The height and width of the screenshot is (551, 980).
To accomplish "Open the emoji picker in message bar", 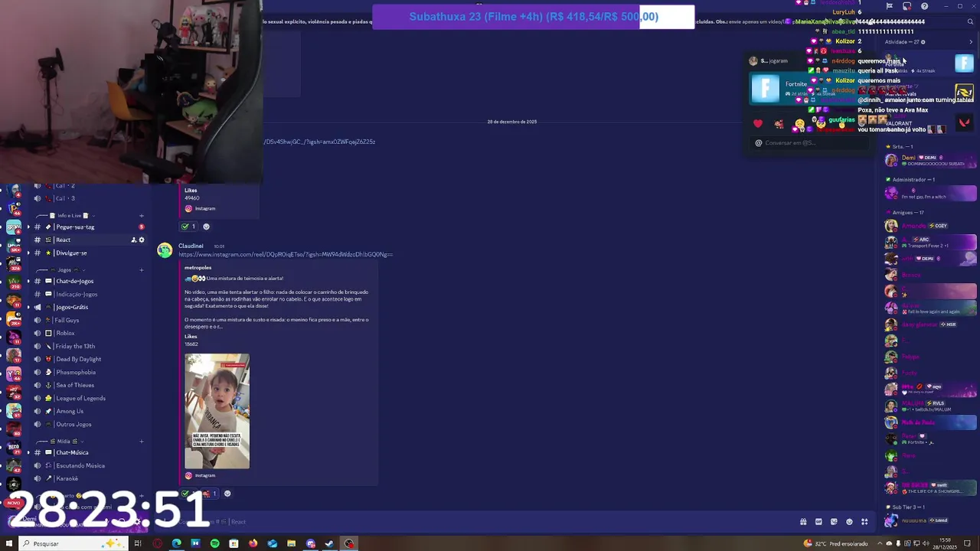I will 849,522.
